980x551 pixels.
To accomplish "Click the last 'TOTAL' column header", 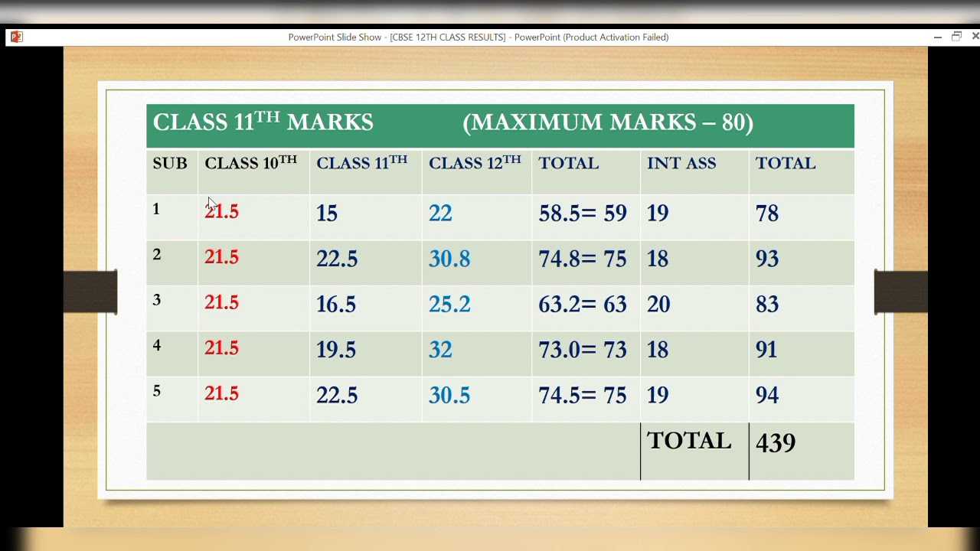I will pos(786,163).
